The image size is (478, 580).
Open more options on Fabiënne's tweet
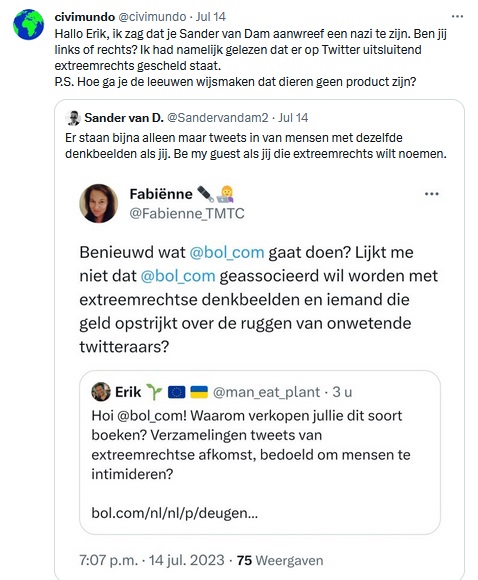(x=431, y=194)
